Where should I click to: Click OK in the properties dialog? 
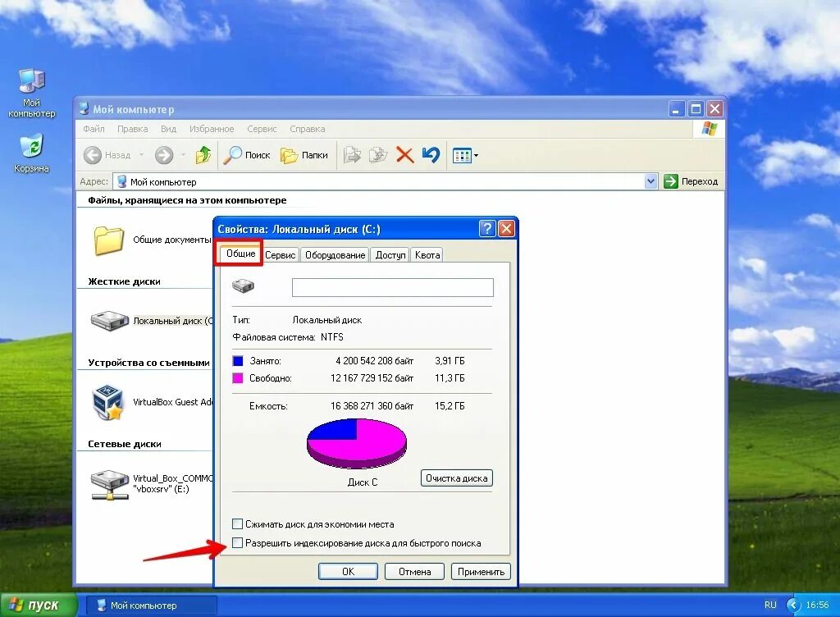point(348,572)
